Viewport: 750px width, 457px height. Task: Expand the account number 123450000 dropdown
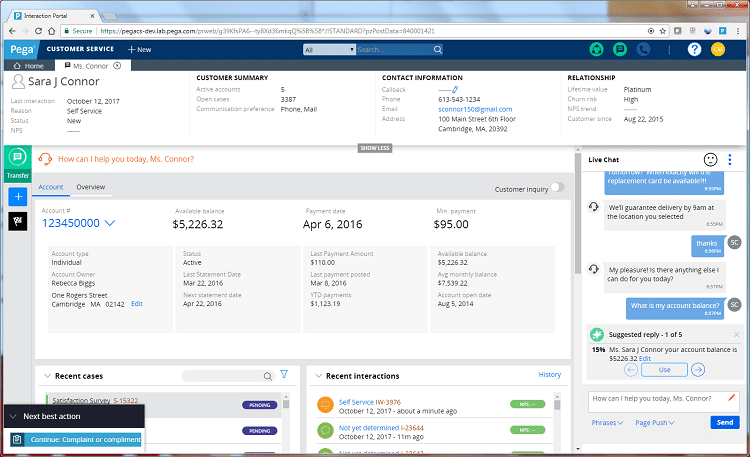[x=109, y=224]
